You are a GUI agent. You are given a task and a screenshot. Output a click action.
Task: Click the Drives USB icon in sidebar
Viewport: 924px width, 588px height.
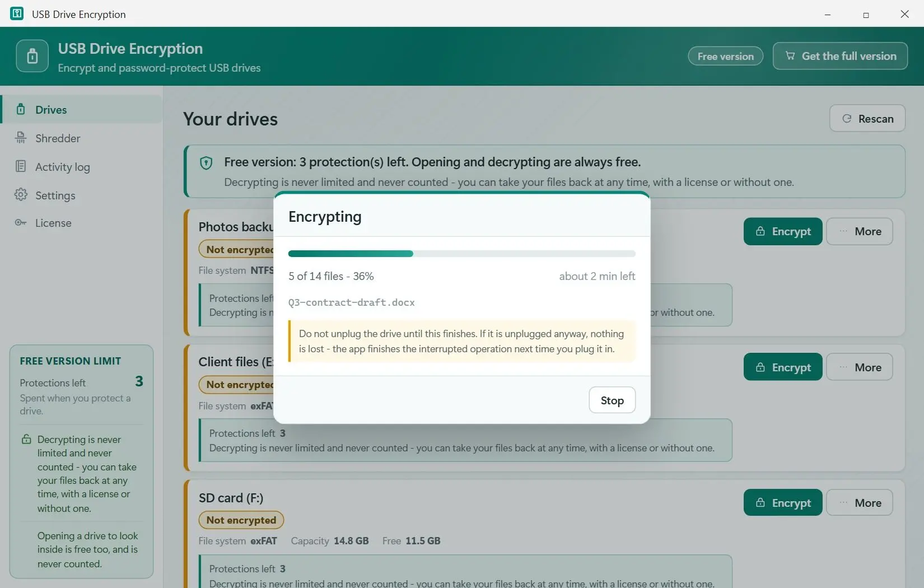tap(21, 109)
